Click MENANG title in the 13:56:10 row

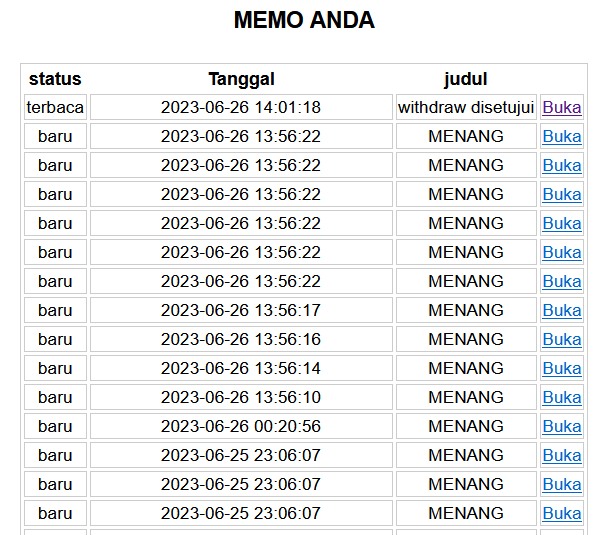[x=466, y=397]
